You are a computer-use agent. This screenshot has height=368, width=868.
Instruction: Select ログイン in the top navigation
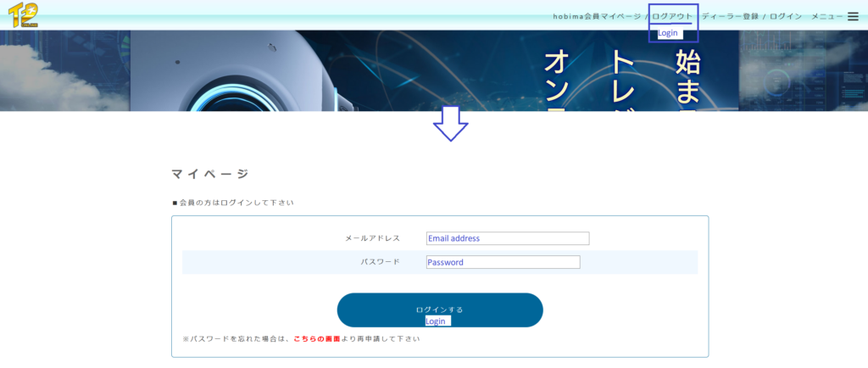(x=786, y=16)
